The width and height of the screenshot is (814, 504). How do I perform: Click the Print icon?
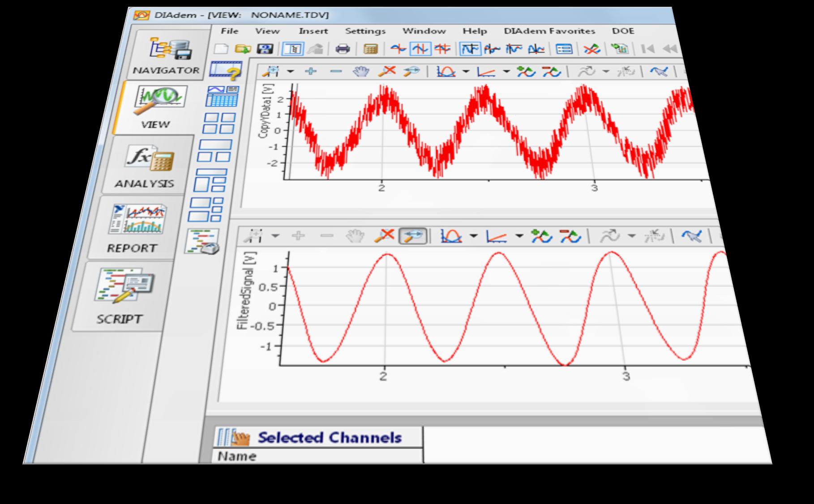click(x=343, y=49)
